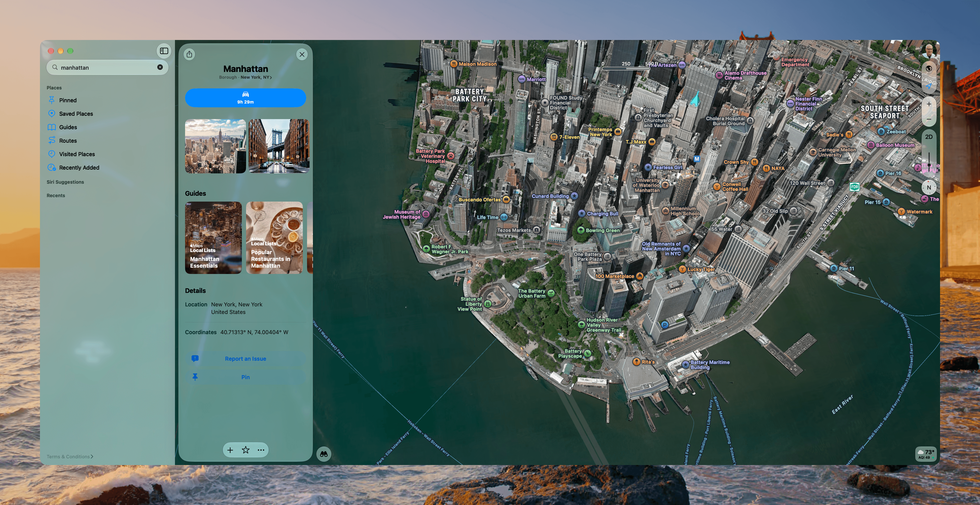Favorite Manhattan with the star icon
Viewport: 980px width, 505px height.
[246, 450]
